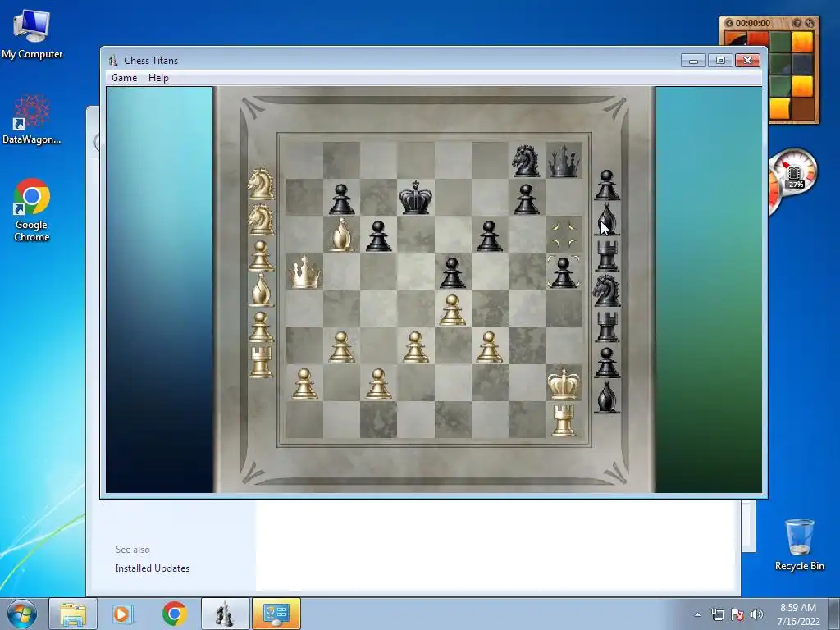Select the black knight on g8

tap(526, 160)
